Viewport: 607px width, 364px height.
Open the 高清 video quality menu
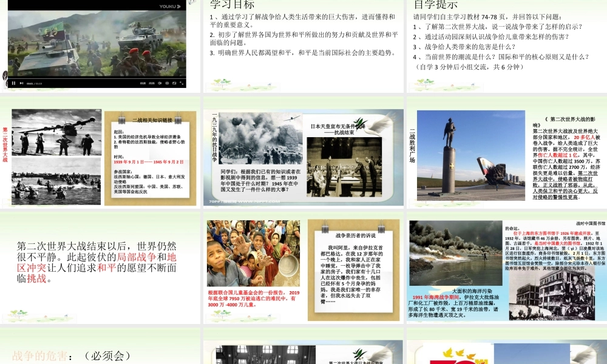[x=152, y=83]
